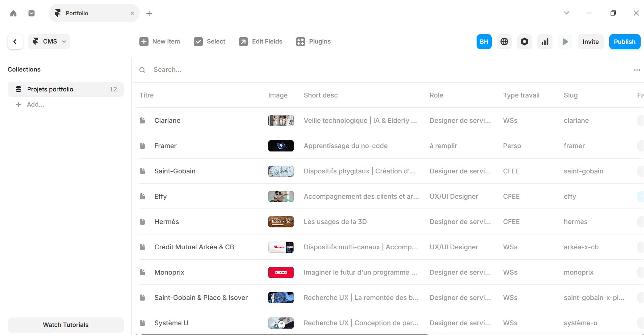Click the Type travail column header
Viewport: 644px width, 335px height.
coord(521,95)
